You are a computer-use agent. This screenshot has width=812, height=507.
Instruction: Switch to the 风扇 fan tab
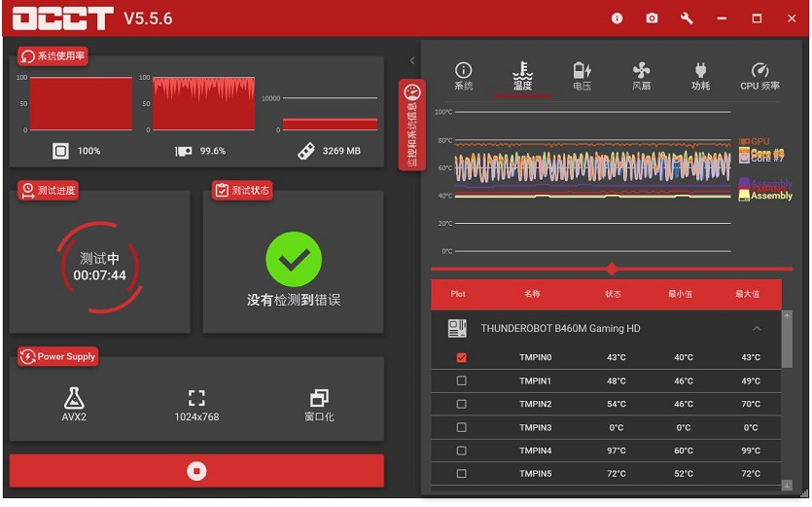[641, 76]
